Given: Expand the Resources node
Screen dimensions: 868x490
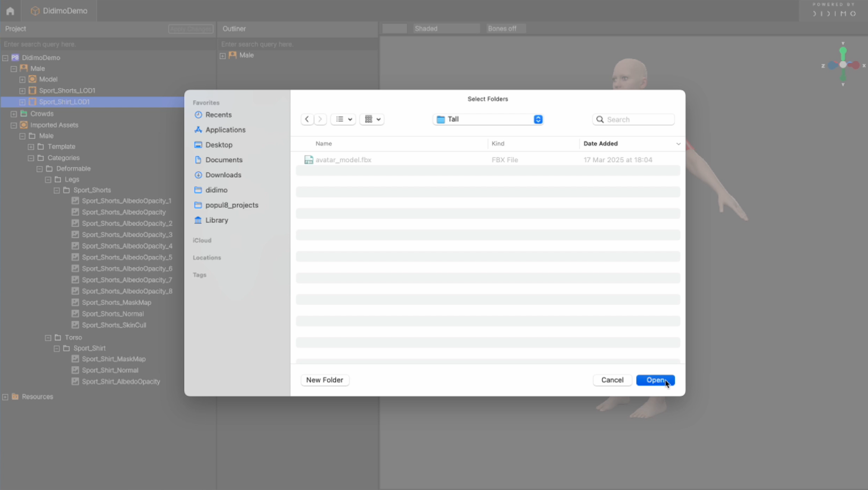Looking at the screenshot, I should point(5,397).
